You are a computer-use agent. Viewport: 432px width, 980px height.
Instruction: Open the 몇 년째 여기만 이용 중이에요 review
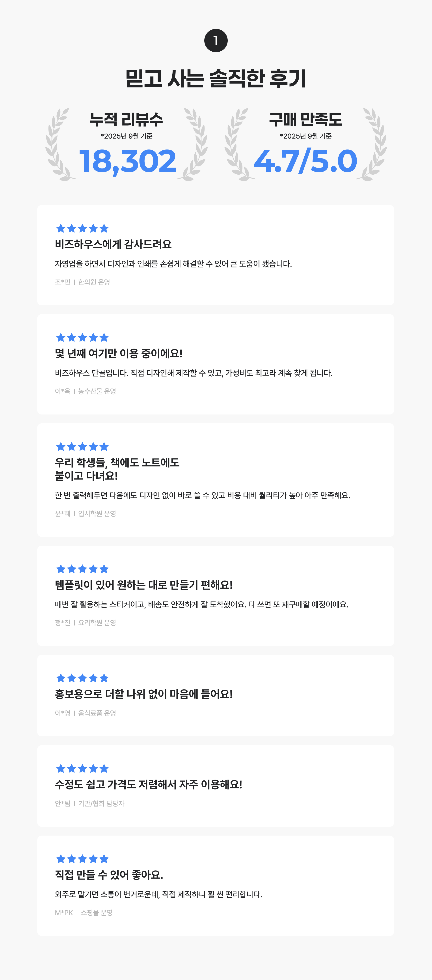click(x=119, y=353)
